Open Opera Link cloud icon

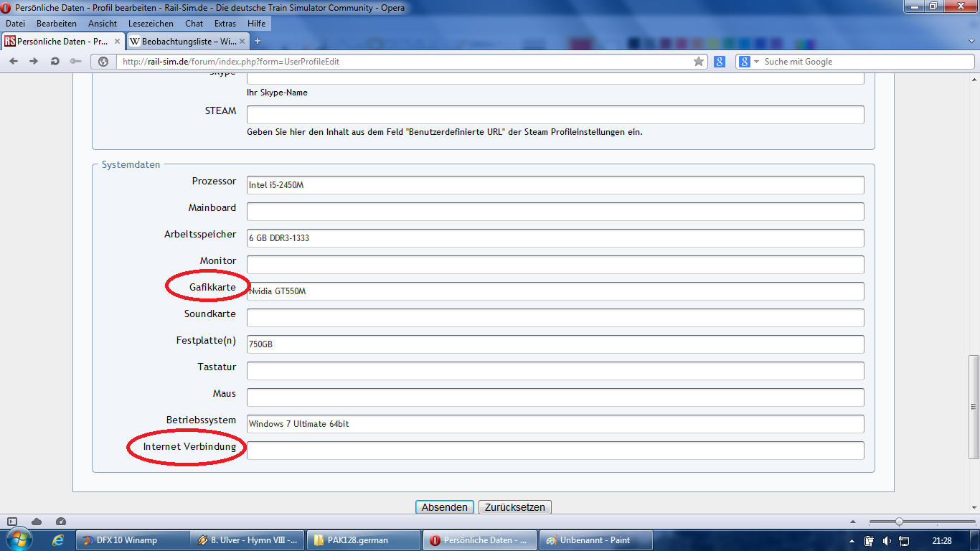click(37, 522)
